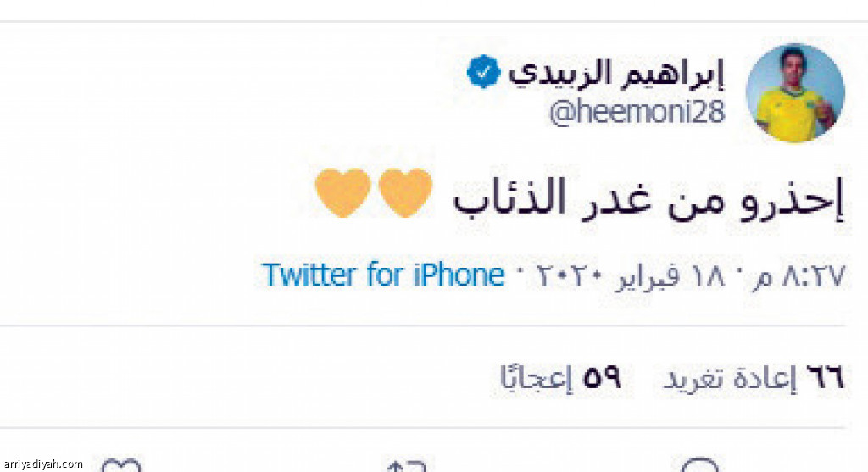The height and width of the screenshot is (472, 868).
Task: Tap the reply bubble icon below the tweet
Action: click(700, 465)
